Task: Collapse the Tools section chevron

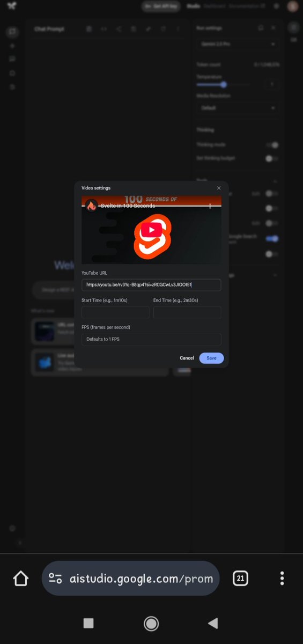Action: pyautogui.click(x=275, y=181)
